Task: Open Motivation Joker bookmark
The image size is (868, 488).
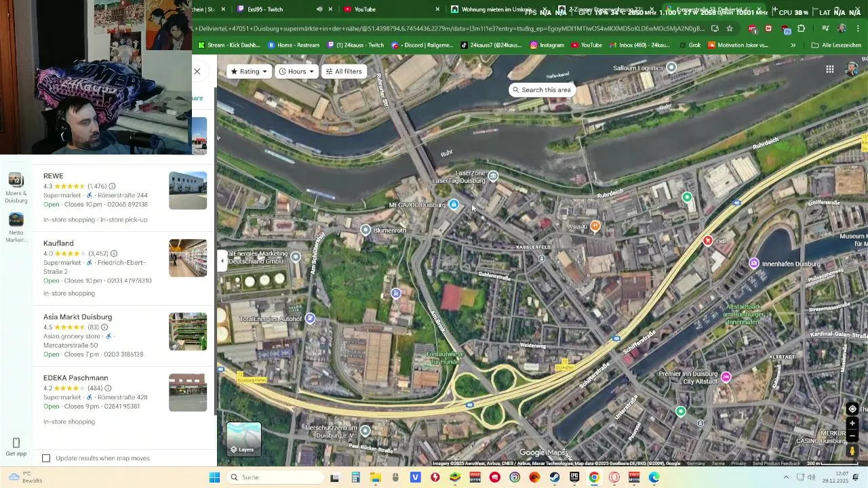Action: 738,45
